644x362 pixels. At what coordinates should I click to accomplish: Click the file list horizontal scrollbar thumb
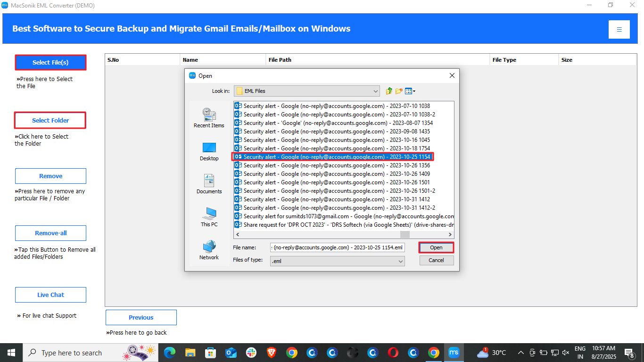coord(405,234)
